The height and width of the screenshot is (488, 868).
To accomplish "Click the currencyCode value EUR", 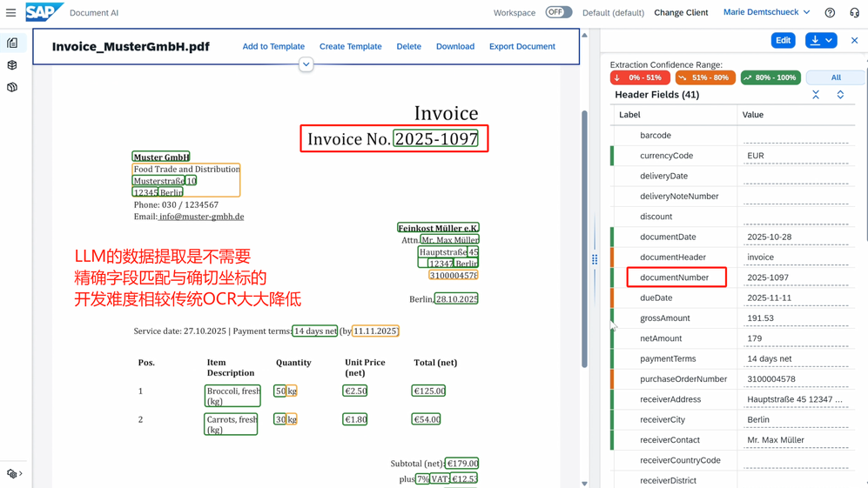I will click(x=755, y=156).
